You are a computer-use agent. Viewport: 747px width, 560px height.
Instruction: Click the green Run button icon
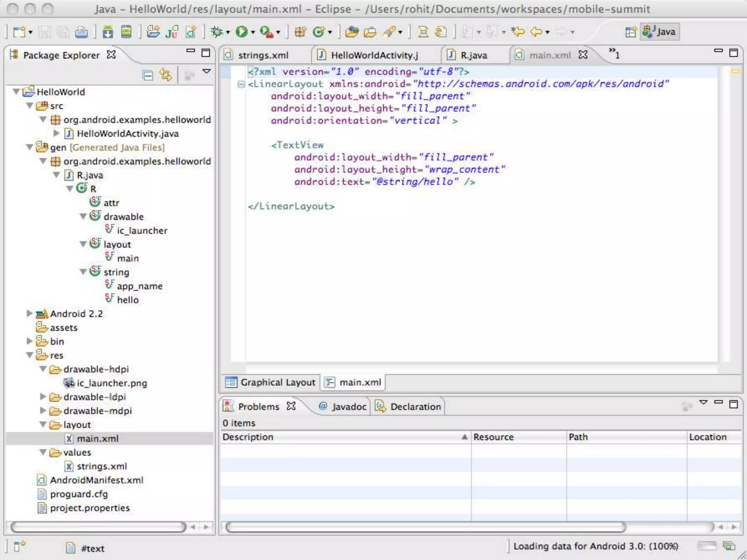click(x=241, y=32)
